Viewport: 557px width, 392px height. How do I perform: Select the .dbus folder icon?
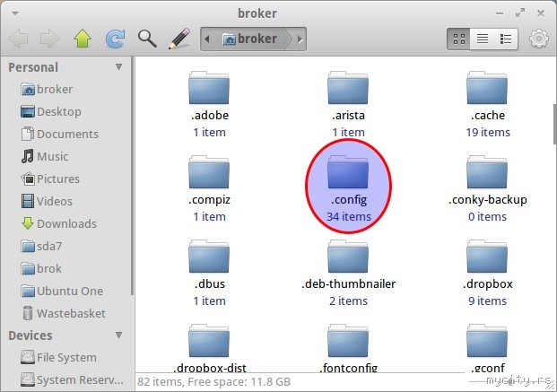pos(209,257)
